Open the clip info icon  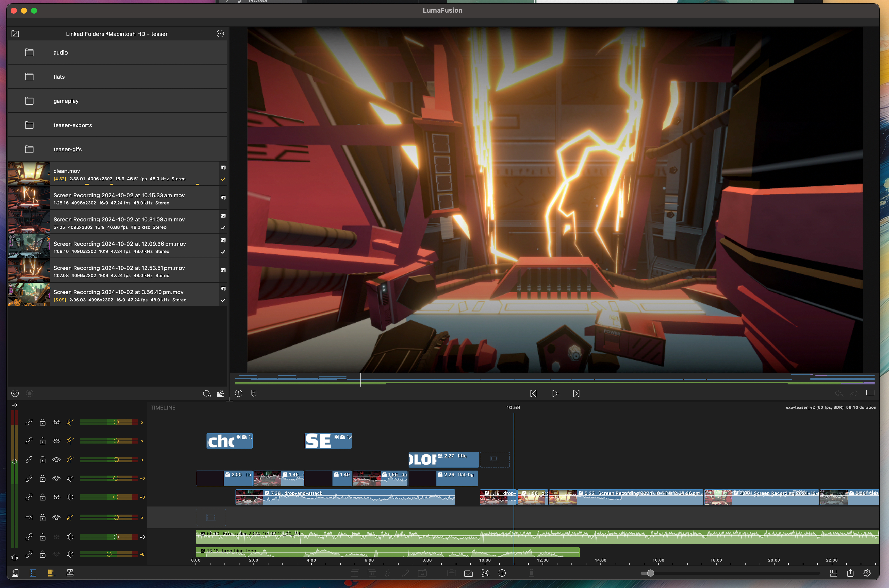pyautogui.click(x=239, y=393)
